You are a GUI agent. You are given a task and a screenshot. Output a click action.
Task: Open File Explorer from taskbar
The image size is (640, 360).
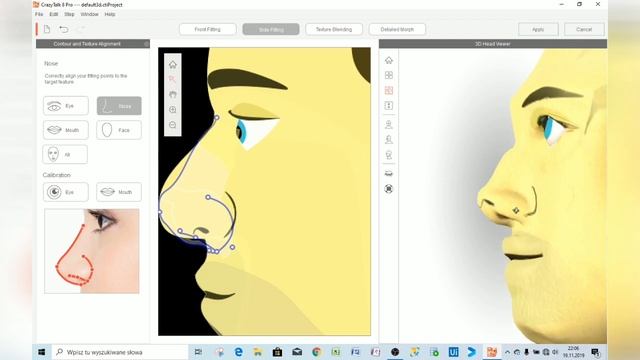click(258, 352)
